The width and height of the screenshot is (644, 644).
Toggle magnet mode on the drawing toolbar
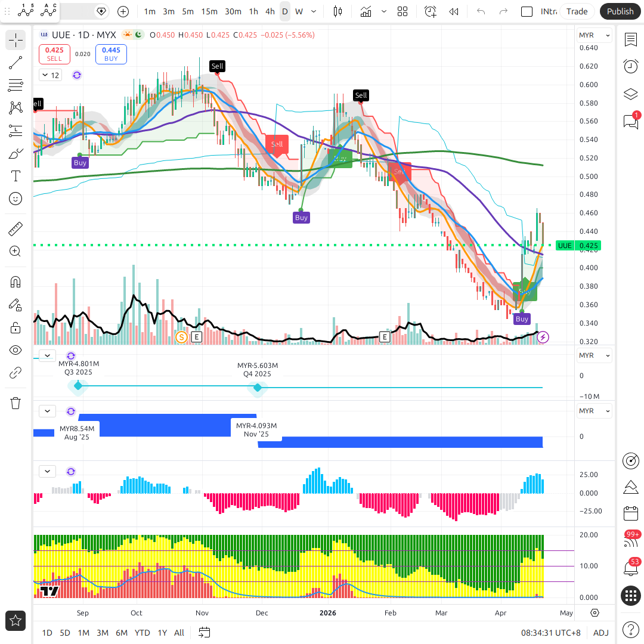[x=16, y=281]
